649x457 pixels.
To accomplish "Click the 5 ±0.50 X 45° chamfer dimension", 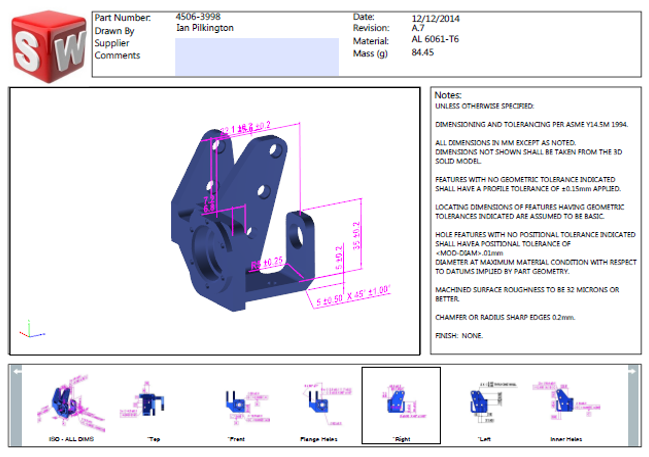I will point(349,296).
